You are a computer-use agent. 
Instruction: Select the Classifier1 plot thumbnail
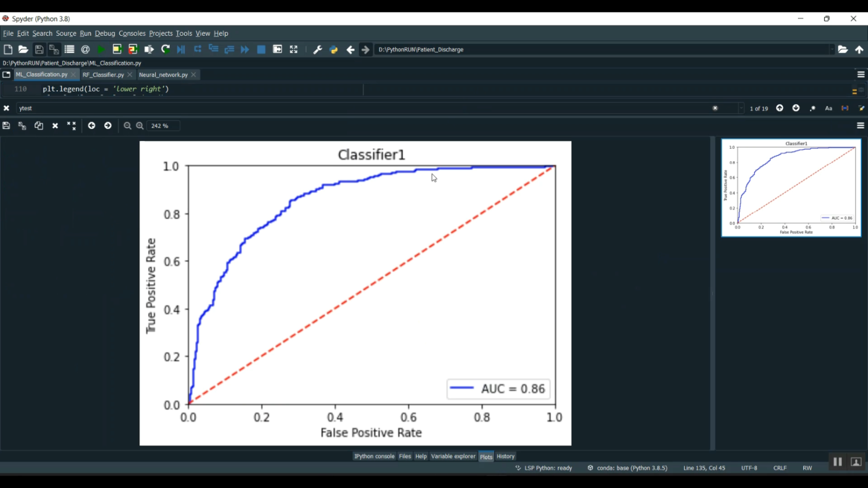coord(791,188)
